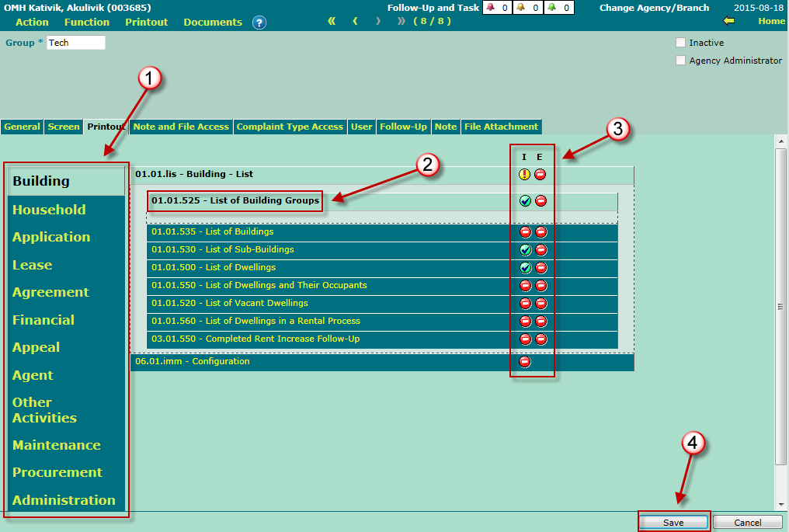Expand the 06.01.imm - Configuration row

point(193,362)
